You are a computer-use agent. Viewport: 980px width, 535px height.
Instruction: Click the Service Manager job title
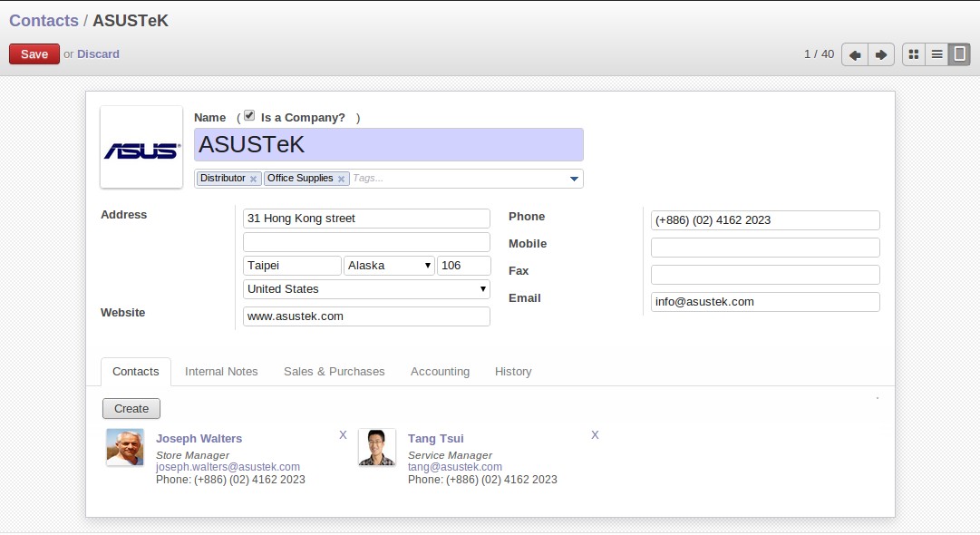450,455
